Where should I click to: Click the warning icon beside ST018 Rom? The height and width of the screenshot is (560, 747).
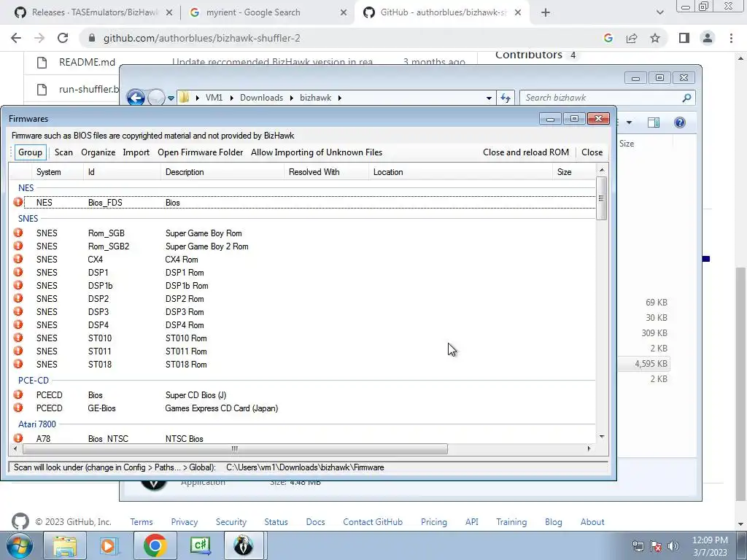[x=18, y=364]
